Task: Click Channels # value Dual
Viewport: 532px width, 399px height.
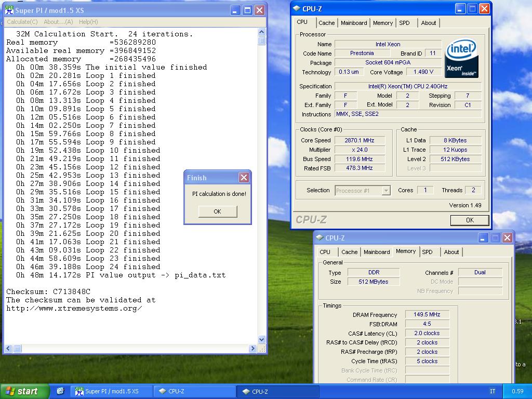Action: (480, 272)
